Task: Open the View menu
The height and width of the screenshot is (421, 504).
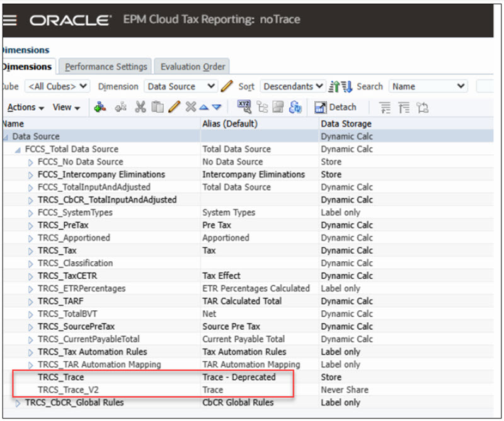Action: [66, 107]
